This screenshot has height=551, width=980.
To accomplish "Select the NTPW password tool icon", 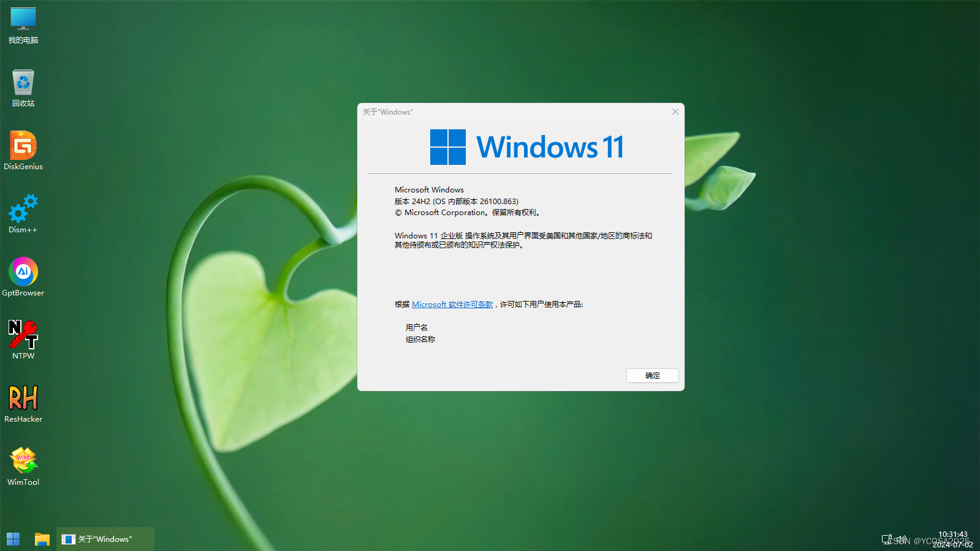I will (x=23, y=340).
